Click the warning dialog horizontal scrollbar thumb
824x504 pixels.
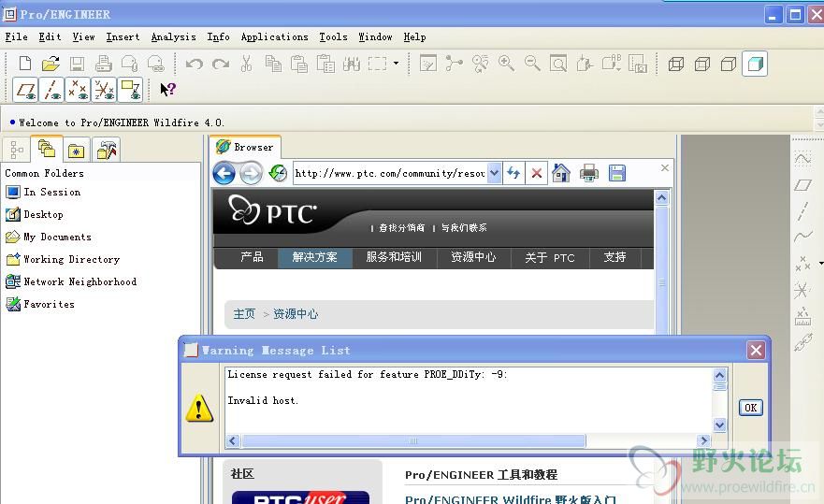click(x=413, y=441)
